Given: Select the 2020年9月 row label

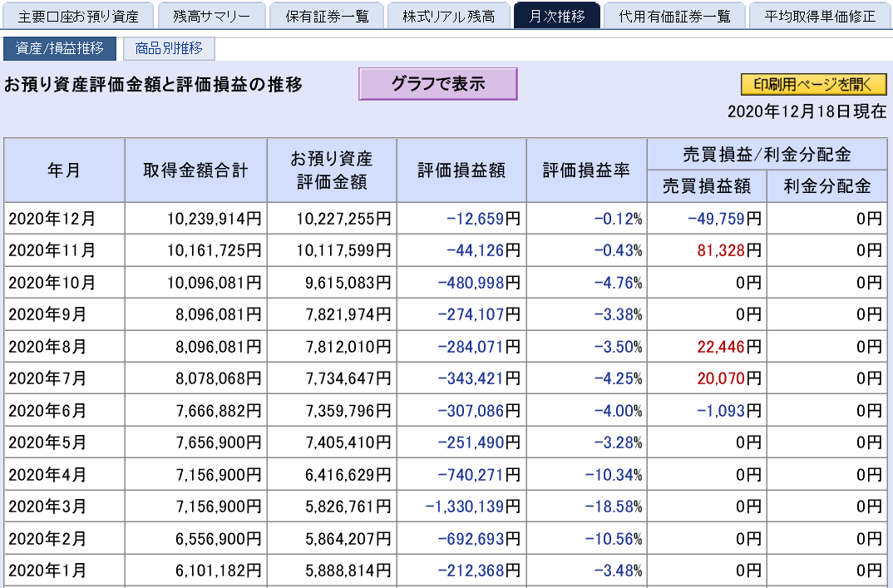Looking at the screenshot, I should [x=64, y=314].
